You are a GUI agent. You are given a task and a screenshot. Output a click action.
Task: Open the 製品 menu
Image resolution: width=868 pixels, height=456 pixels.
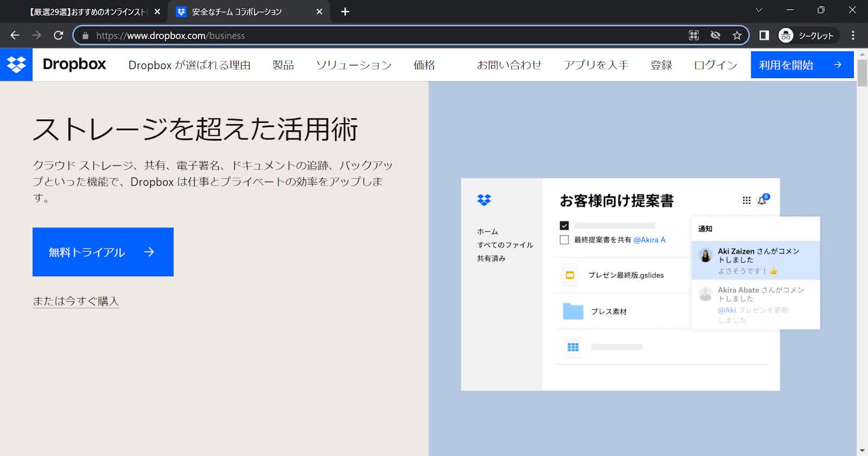coord(283,65)
